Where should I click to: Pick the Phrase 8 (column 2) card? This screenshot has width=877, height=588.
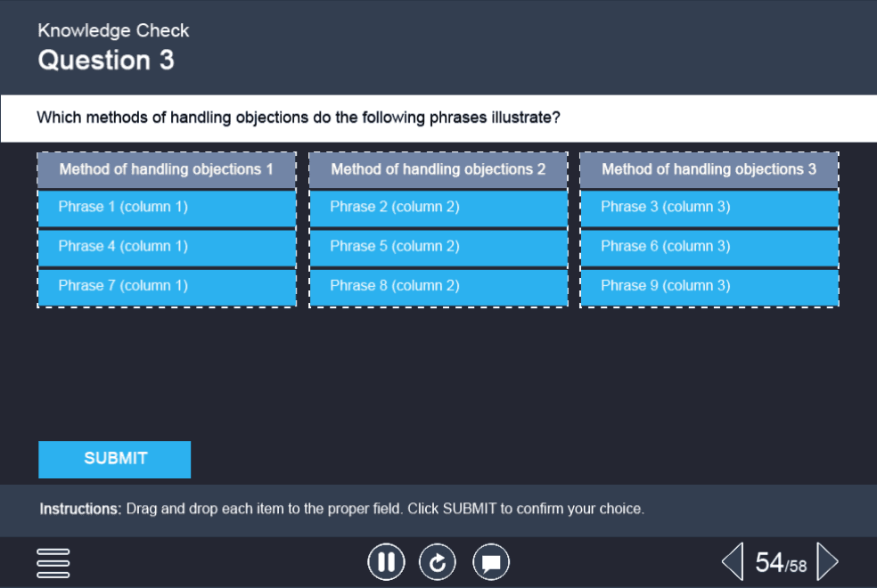tap(438, 286)
